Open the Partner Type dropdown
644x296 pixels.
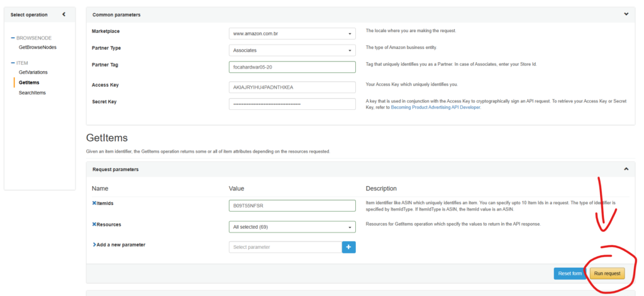click(292, 50)
